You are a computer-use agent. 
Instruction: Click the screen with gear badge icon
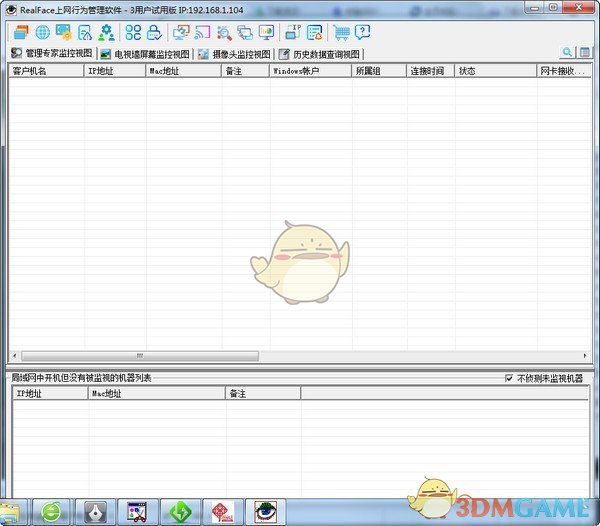click(64, 33)
